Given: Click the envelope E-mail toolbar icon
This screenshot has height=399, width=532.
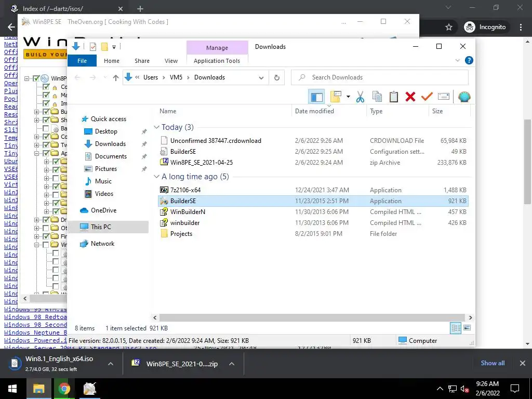Looking at the screenshot, I should [444, 97].
